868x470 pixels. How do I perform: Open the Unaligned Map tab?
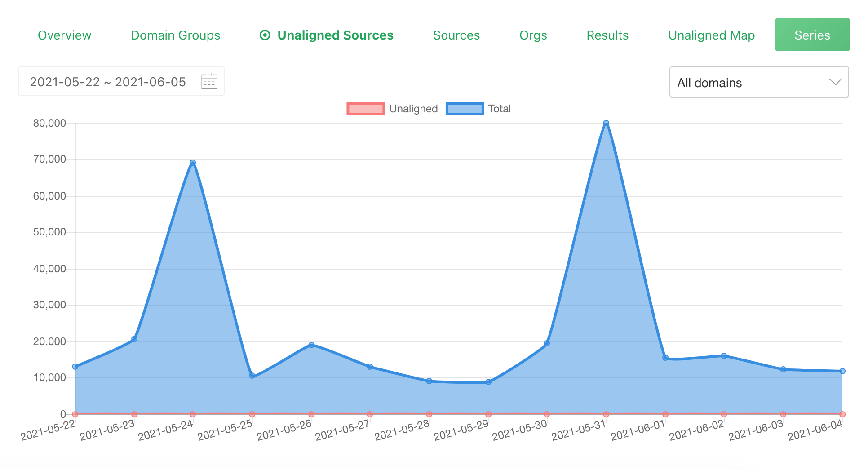[x=711, y=35]
